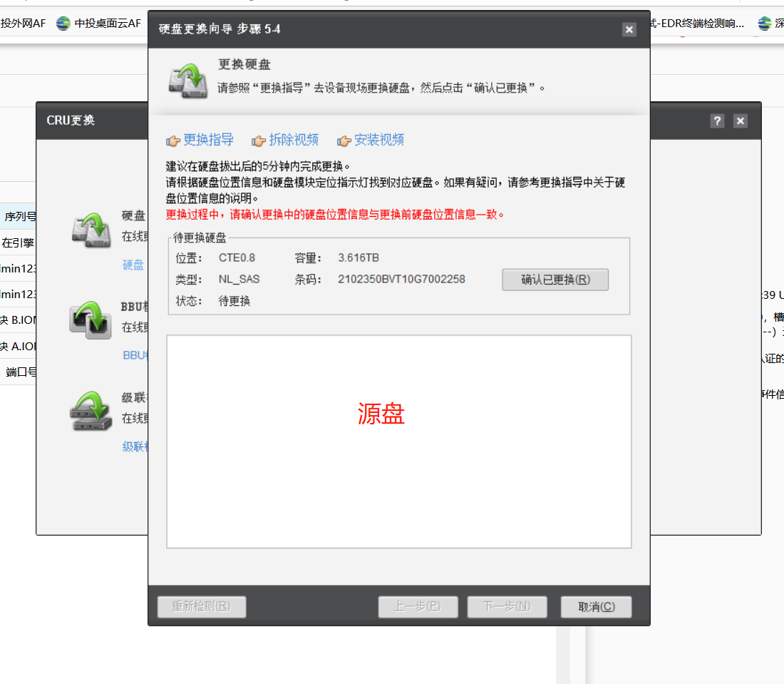Click the 级联 cascade module icon in CRU更换 window
Viewport: 784px width, 684px height.
(91, 411)
